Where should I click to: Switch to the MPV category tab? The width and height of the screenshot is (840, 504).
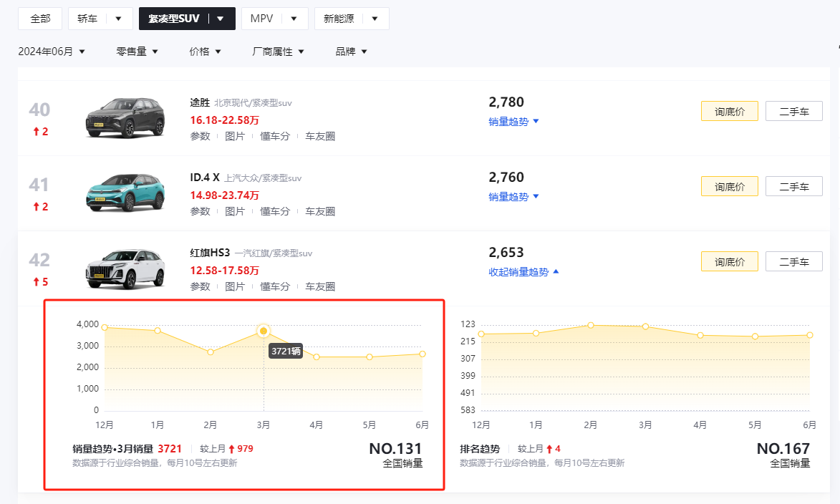point(262,19)
